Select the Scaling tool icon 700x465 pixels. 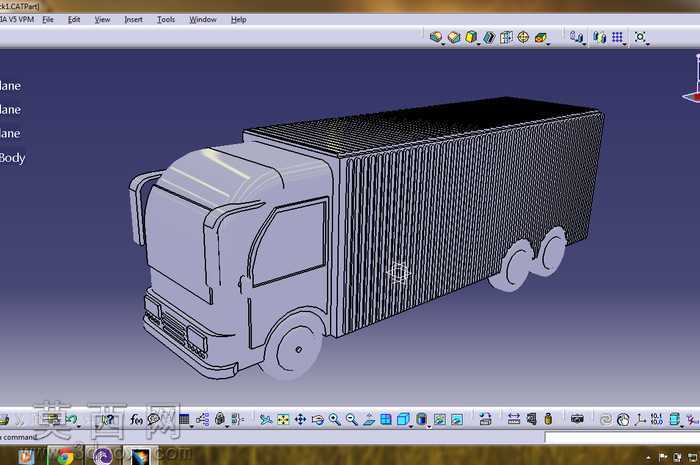click(640, 37)
